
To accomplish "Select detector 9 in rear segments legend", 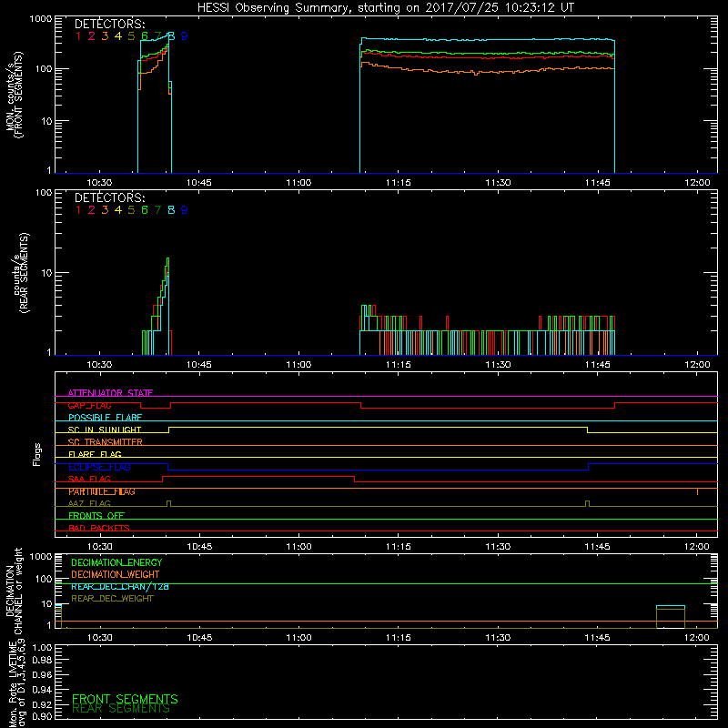I will [185, 210].
